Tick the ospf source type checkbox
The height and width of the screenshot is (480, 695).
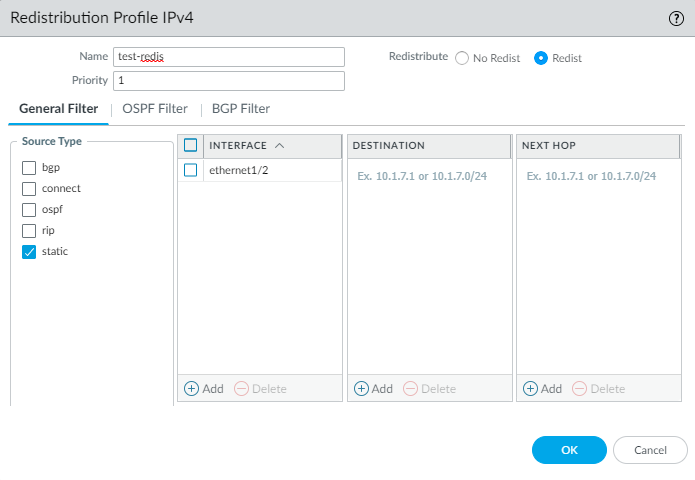click(29, 210)
